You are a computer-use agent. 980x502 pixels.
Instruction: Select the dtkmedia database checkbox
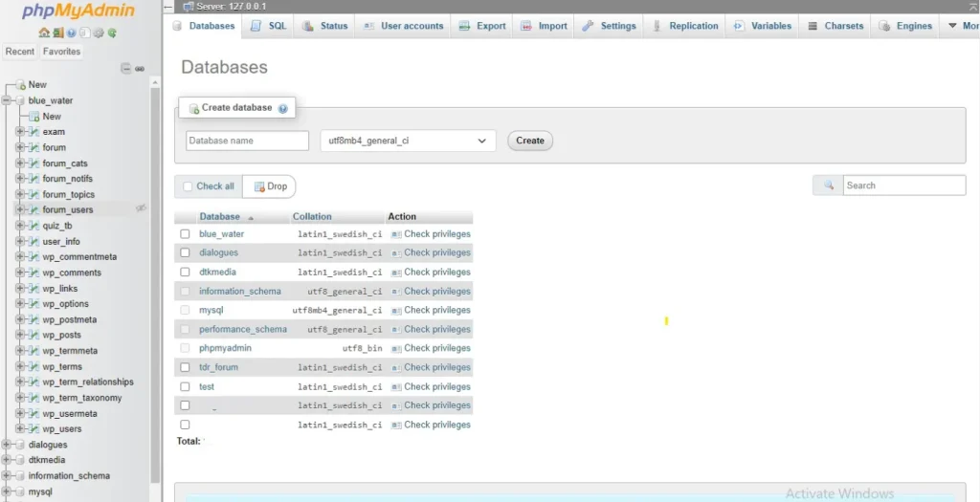click(185, 272)
